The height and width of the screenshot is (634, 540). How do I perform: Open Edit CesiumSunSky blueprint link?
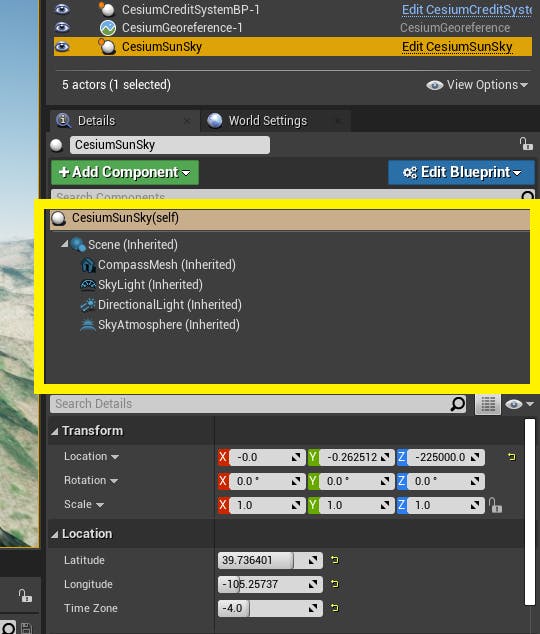457,46
